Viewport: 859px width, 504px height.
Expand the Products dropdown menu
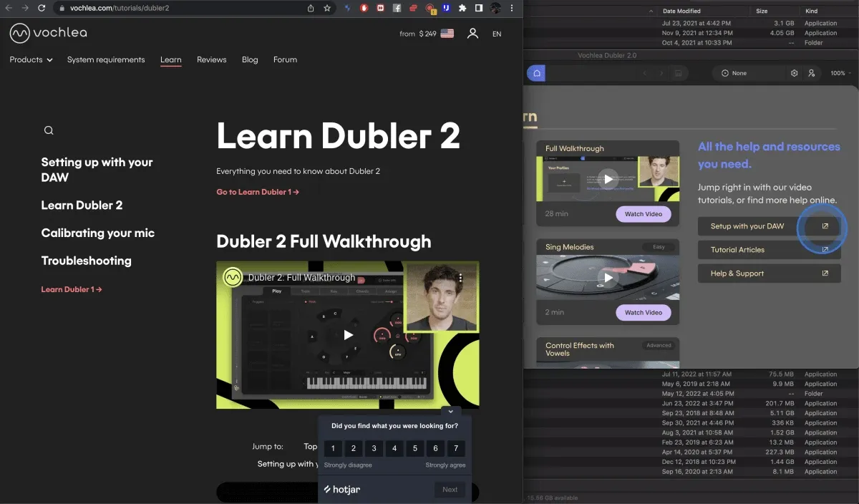(31, 59)
